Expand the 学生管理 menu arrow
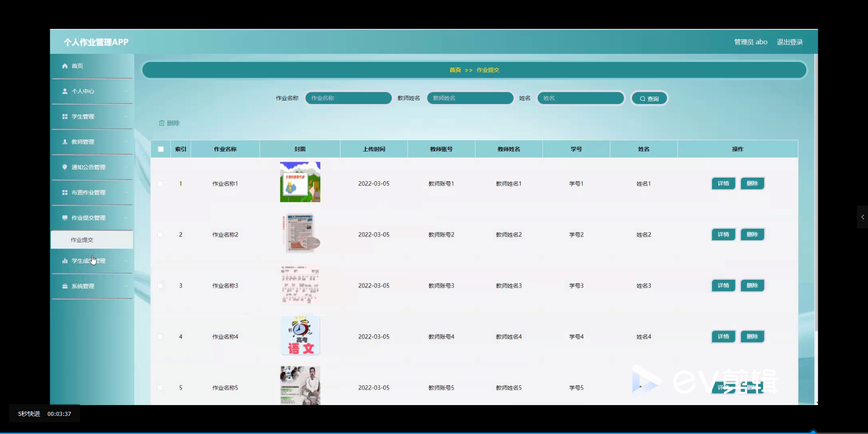 (126, 117)
